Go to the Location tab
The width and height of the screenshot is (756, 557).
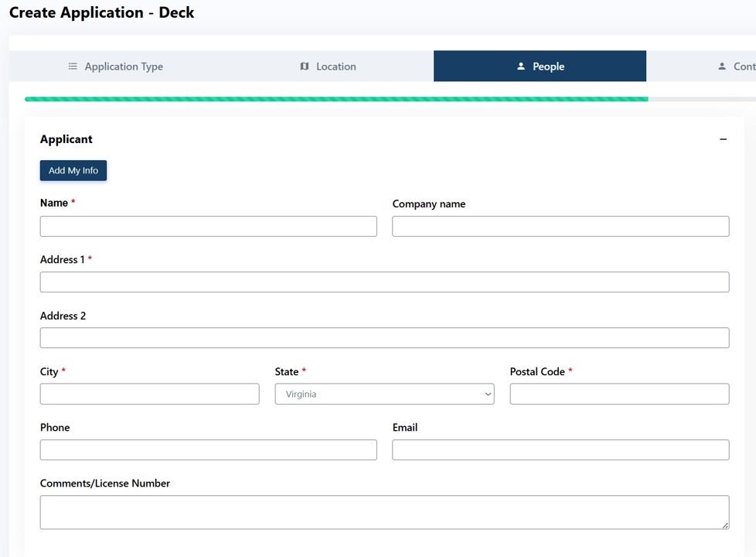click(x=335, y=67)
